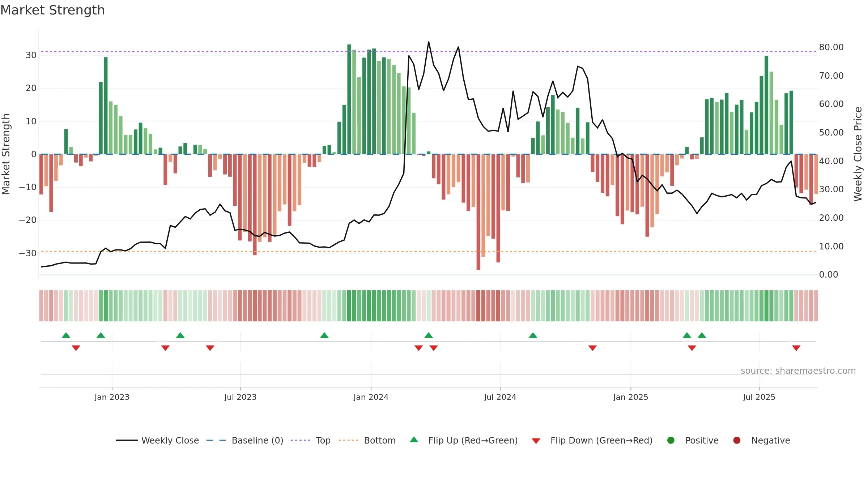Select the flip-up triangle after Jul 2024
The image size is (868, 488).
pos(533,335)
